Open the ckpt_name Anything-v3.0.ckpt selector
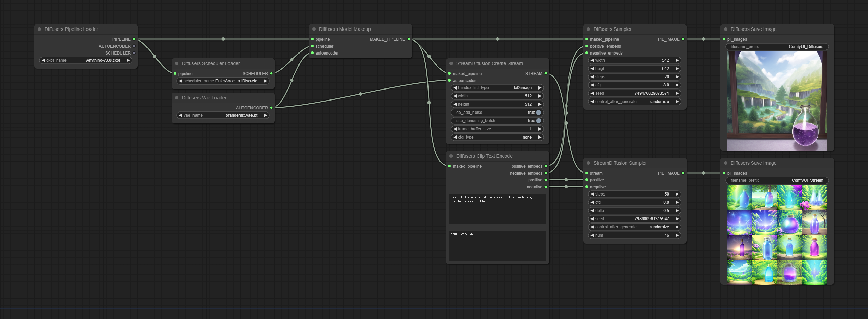 tap(86, 60)
